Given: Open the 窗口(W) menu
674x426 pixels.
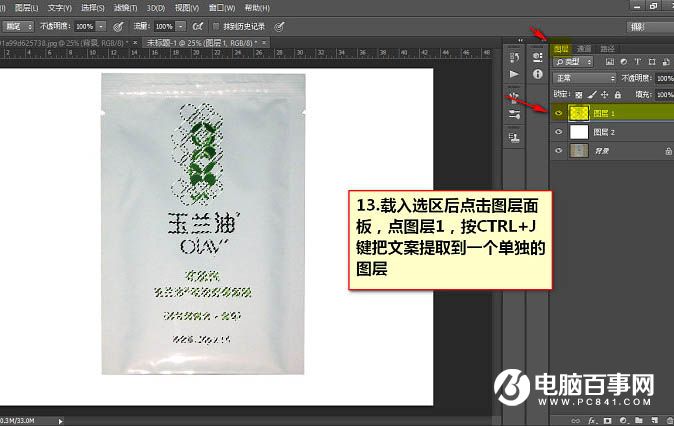Looking at the screenshot, I should pyautogui.click(x=222, y=8).
